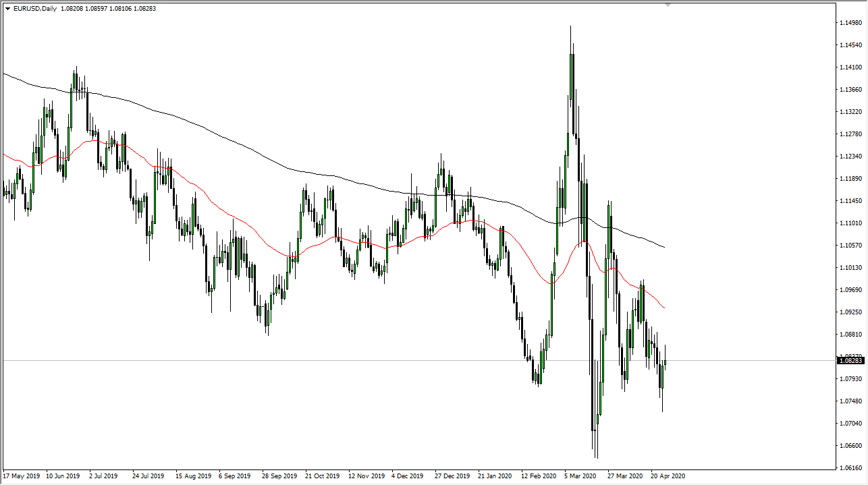Click the 1.07930 price axis label
868x485 pixels.
click(x=851, y=379)
